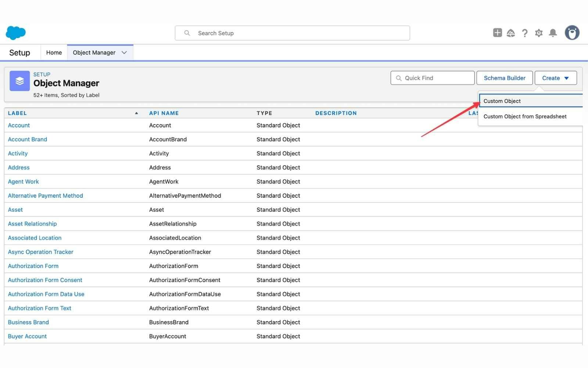
Task: Click the AgentWork API name cell
Action: click(164, 182)
